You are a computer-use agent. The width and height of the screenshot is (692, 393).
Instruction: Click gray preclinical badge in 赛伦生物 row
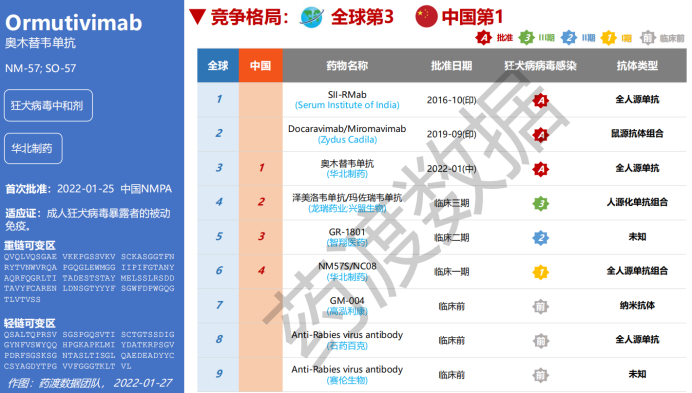(x=541, y=375)
